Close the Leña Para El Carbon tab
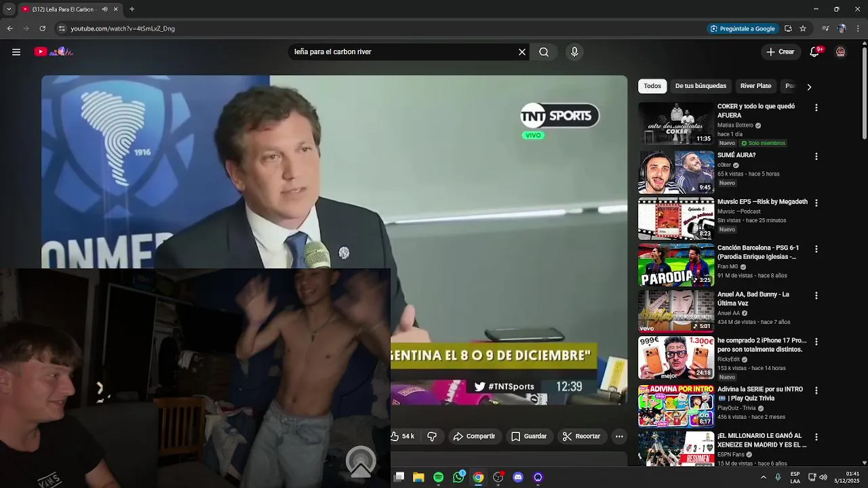 click(x=115, y=9)
